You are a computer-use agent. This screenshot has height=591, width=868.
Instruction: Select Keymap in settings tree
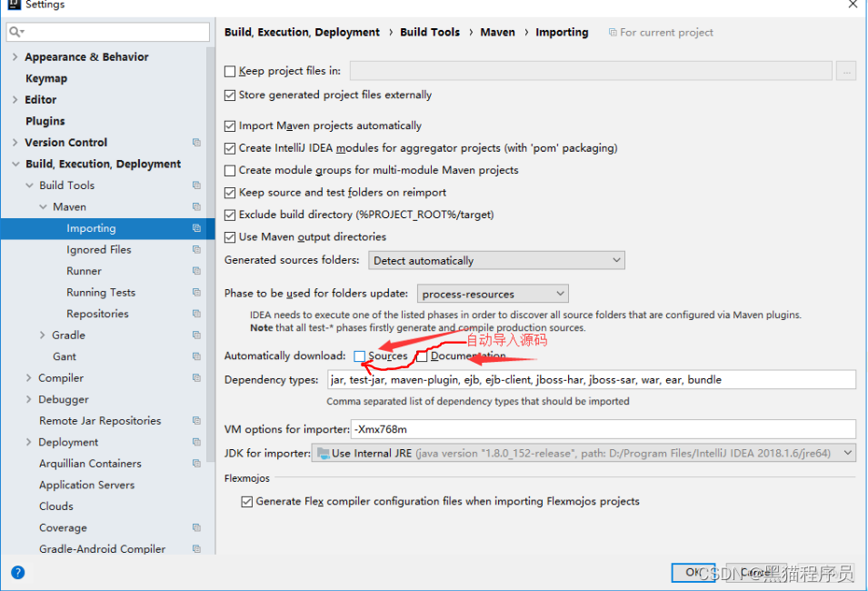(46, 78)
